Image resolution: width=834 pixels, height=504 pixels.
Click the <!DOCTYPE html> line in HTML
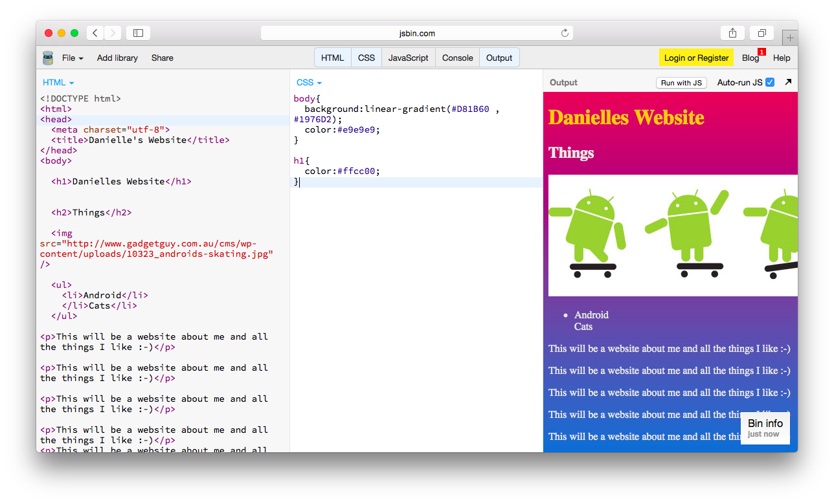point(80,98)
